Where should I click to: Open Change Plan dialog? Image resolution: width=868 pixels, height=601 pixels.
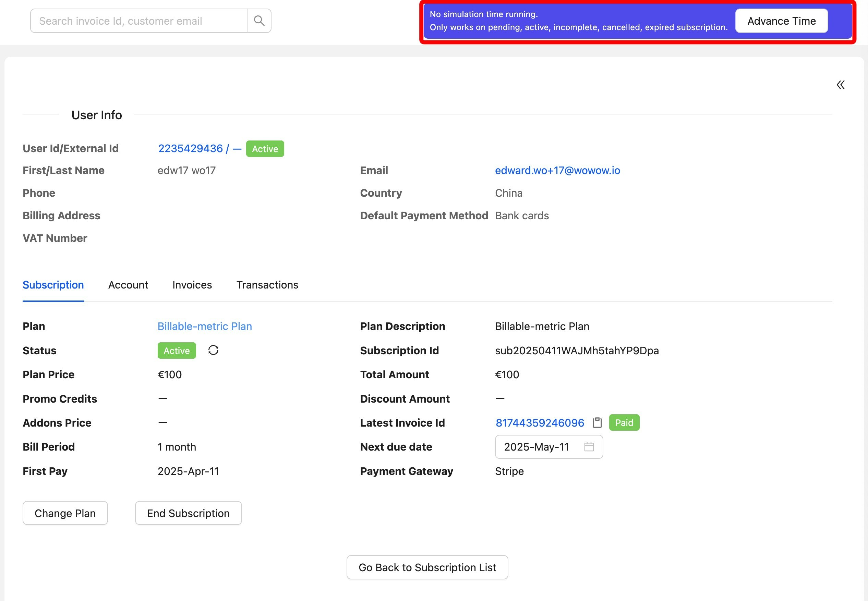coord(65,513)
